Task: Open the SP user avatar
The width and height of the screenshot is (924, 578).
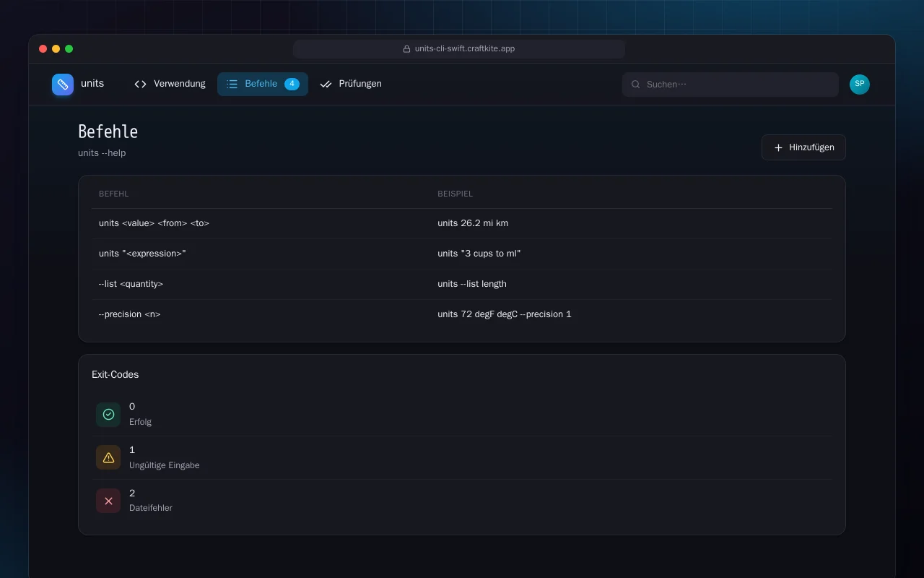Action: [860, 85]
